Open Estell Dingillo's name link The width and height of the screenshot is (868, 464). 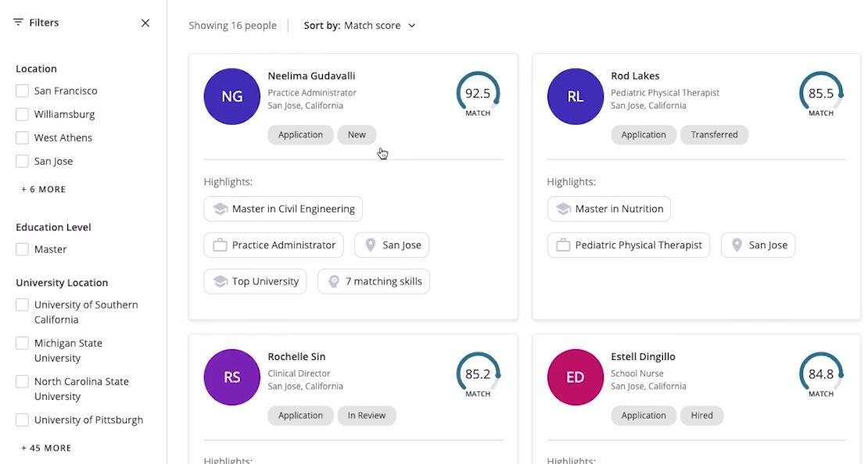pos(643,357)
